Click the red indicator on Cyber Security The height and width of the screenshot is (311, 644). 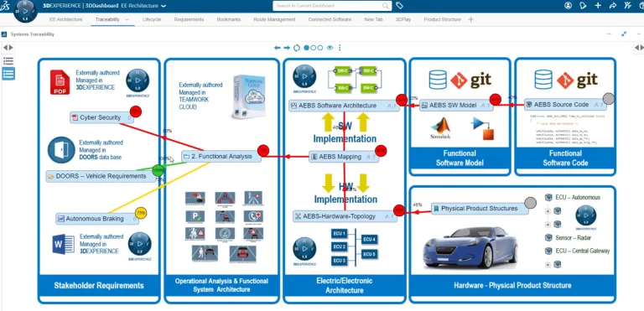[136, 111]
